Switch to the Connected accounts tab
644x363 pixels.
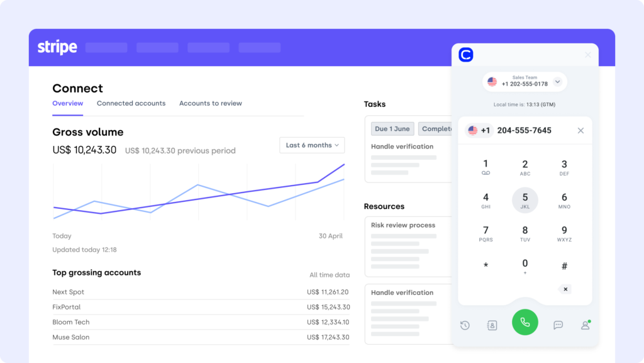coord(131,103)
